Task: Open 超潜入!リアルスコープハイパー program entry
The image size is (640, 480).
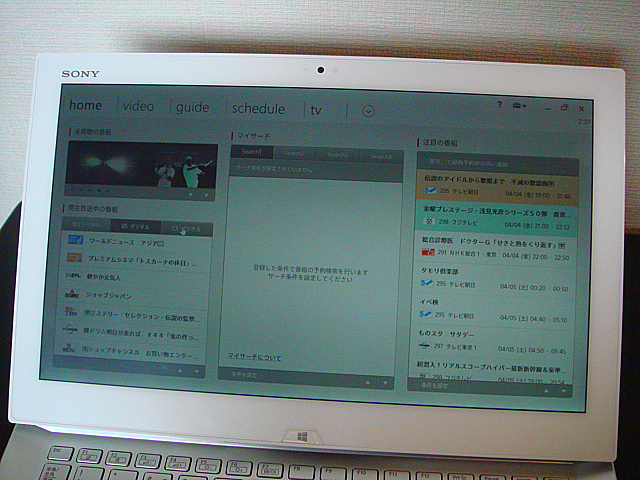Action: click(489, 372)
